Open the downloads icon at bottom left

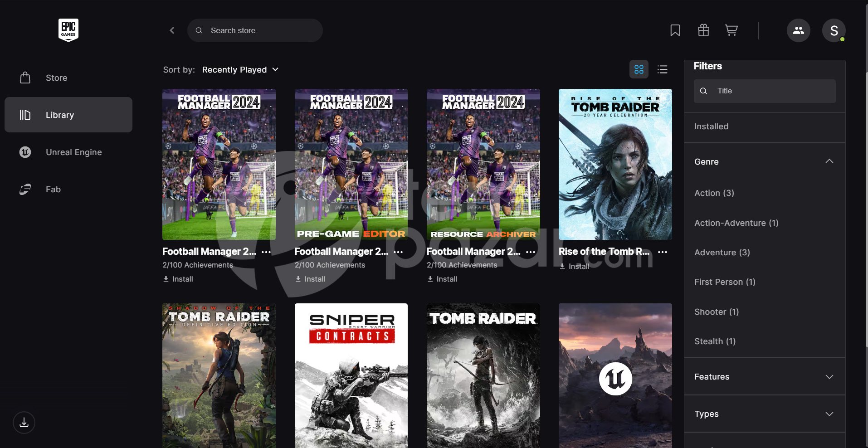(x=24, y=423)
